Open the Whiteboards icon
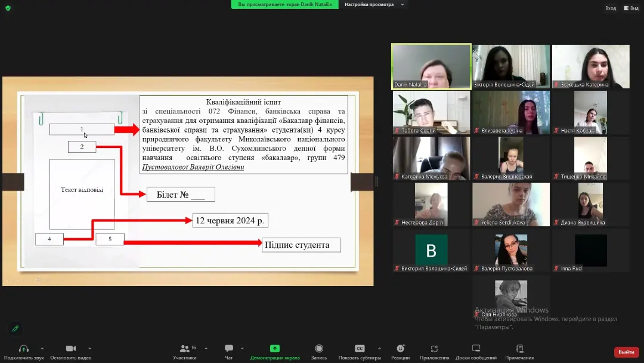 pyautogui.click(x=476, y=349)
